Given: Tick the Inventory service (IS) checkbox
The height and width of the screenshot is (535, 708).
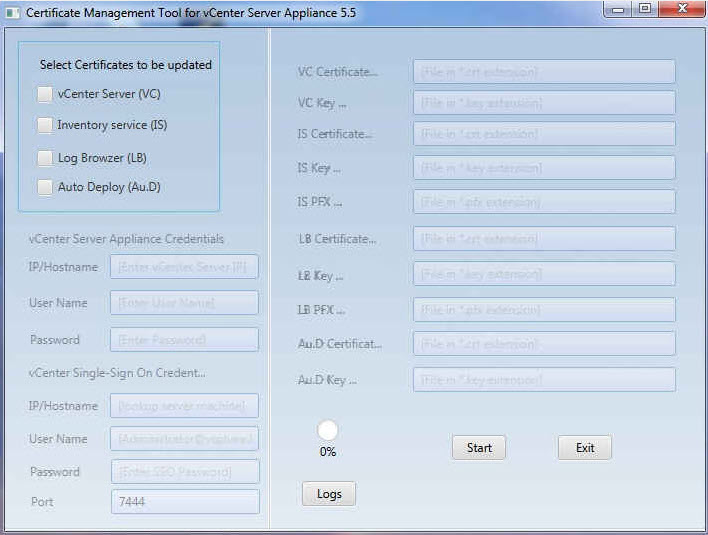Looking at the screenshot, I should click(x=45, y=125).
